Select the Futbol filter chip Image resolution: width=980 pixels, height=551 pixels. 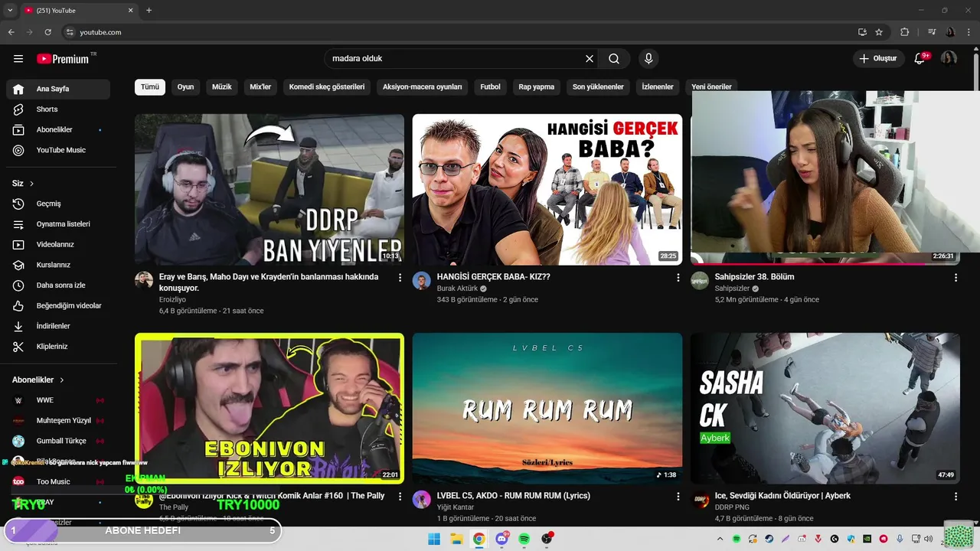[491, 87]
